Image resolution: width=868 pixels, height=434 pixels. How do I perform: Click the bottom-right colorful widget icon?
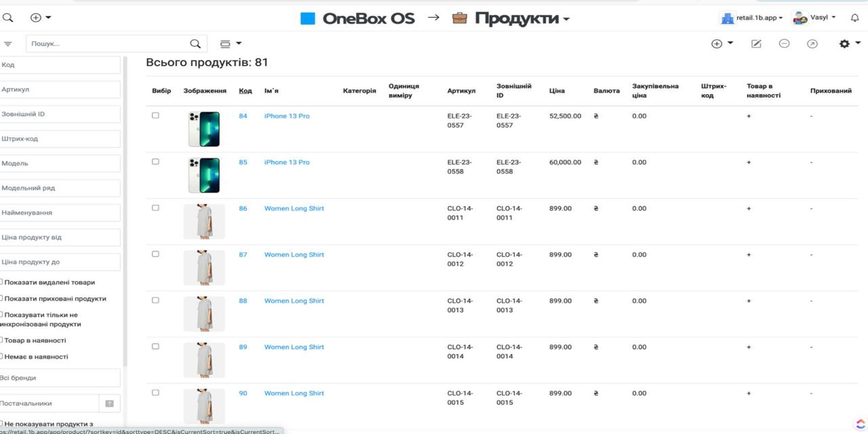(x=861, y=423)
